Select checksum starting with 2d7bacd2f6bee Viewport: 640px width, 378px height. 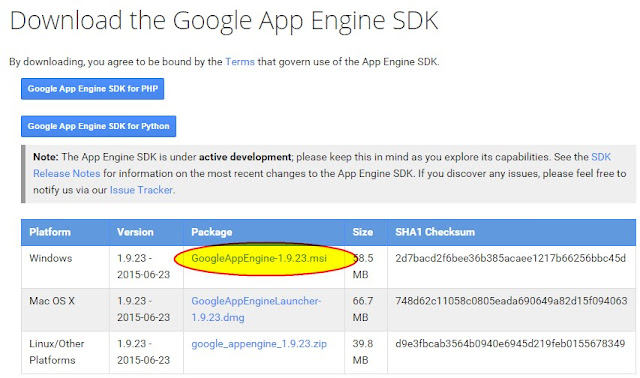point(510,258)
